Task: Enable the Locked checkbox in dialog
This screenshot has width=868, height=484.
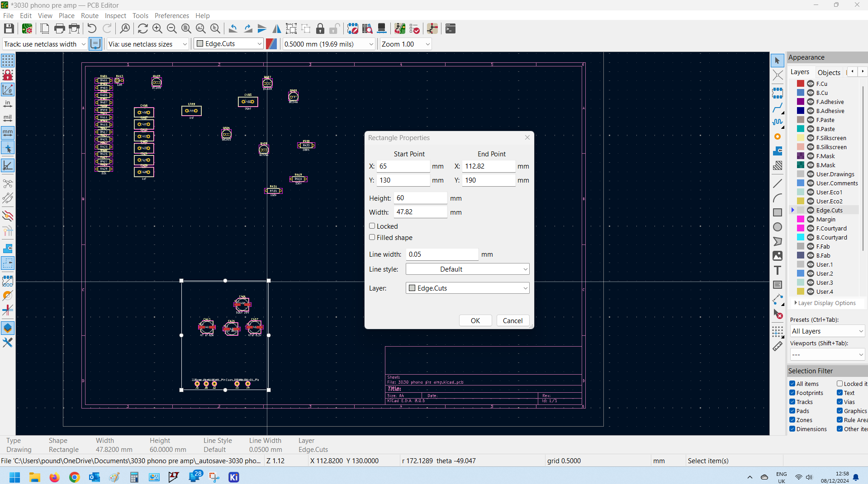Action: click(x=372, y=226)
